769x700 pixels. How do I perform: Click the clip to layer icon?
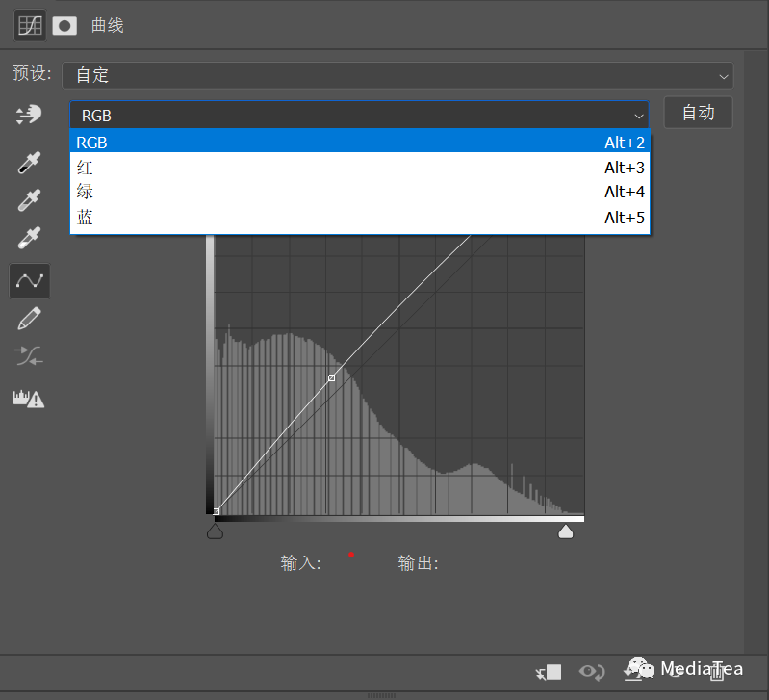549,672
